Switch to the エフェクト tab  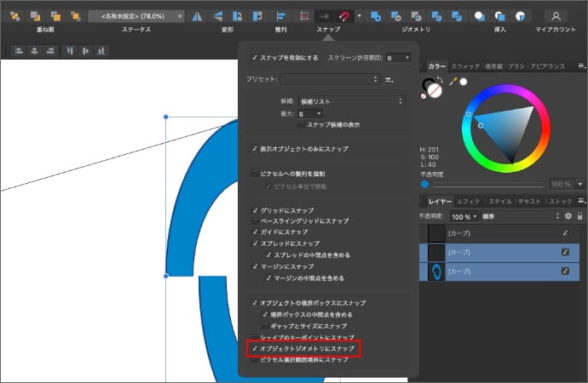(x=469, y=202)
